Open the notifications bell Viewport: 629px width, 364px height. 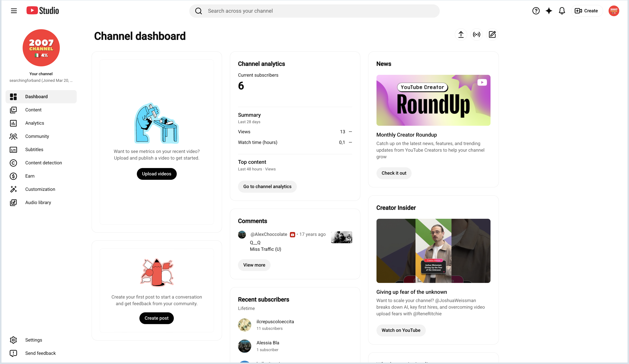562,11
